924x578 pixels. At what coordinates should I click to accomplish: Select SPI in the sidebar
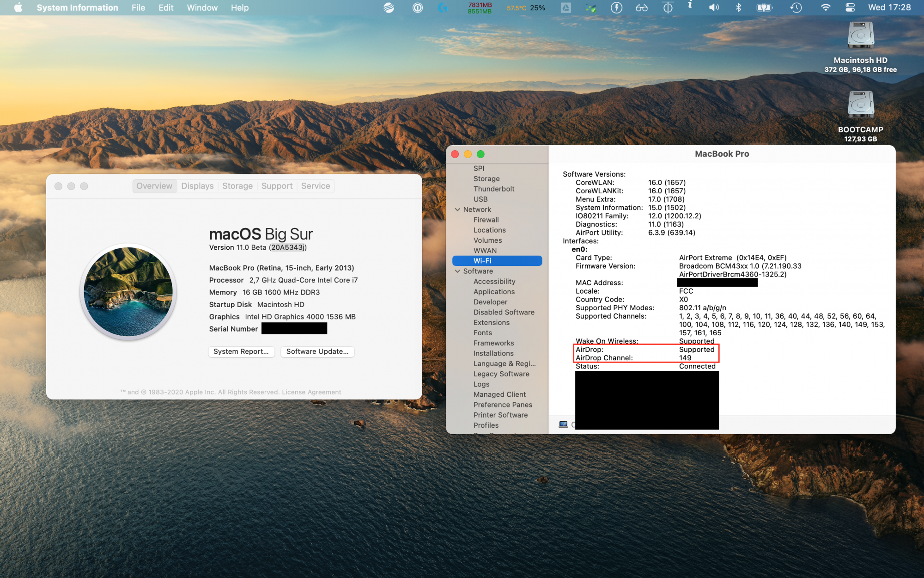(479, 168)
